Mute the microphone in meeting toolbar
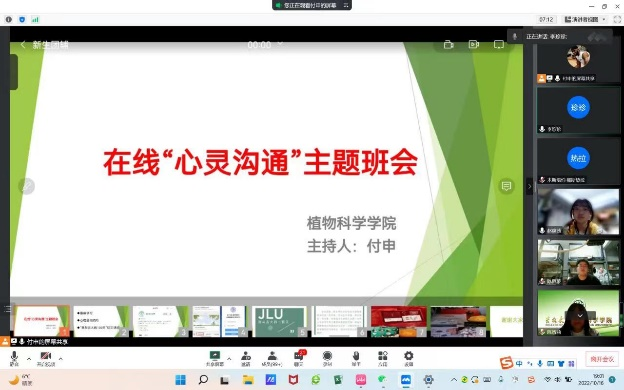 [x=14, y=358]
